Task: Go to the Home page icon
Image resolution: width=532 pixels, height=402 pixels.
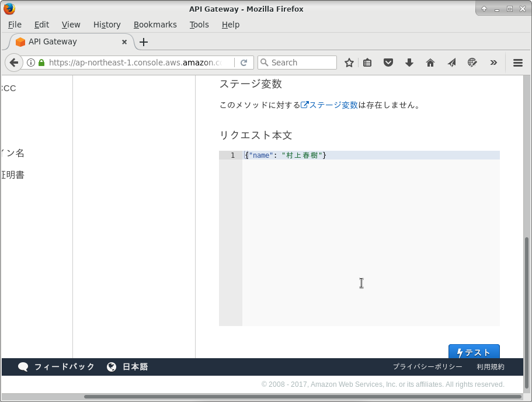Action: tap(430, 63)
